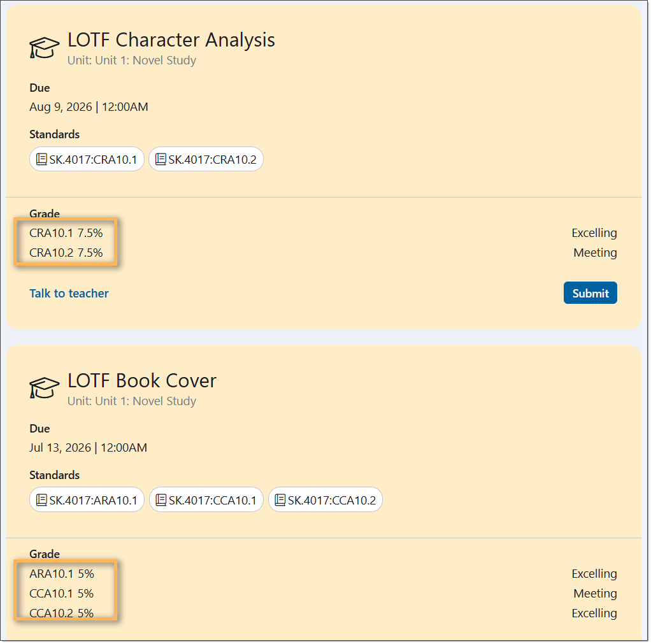The height and width of the screenshot is (644, 651).
Task: Click graduation cap icon beside LOTF Character Analysis
Action: click(x=44, y=48)
